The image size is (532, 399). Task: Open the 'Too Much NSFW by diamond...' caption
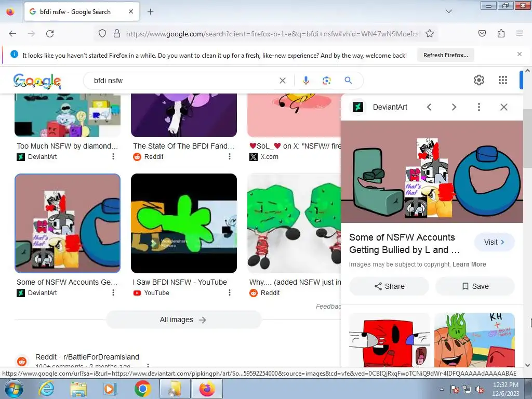tap(67, 146)
